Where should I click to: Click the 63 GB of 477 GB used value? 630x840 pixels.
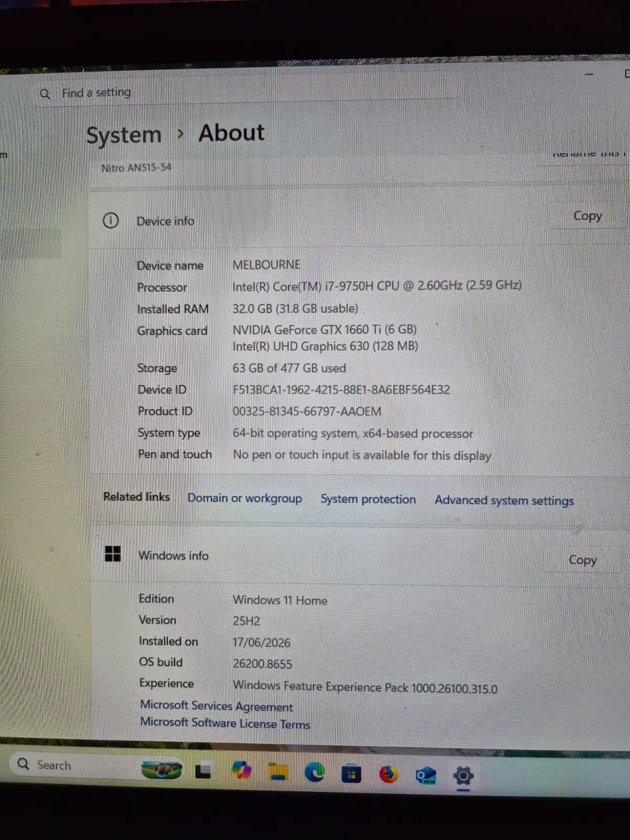(289, 368)
